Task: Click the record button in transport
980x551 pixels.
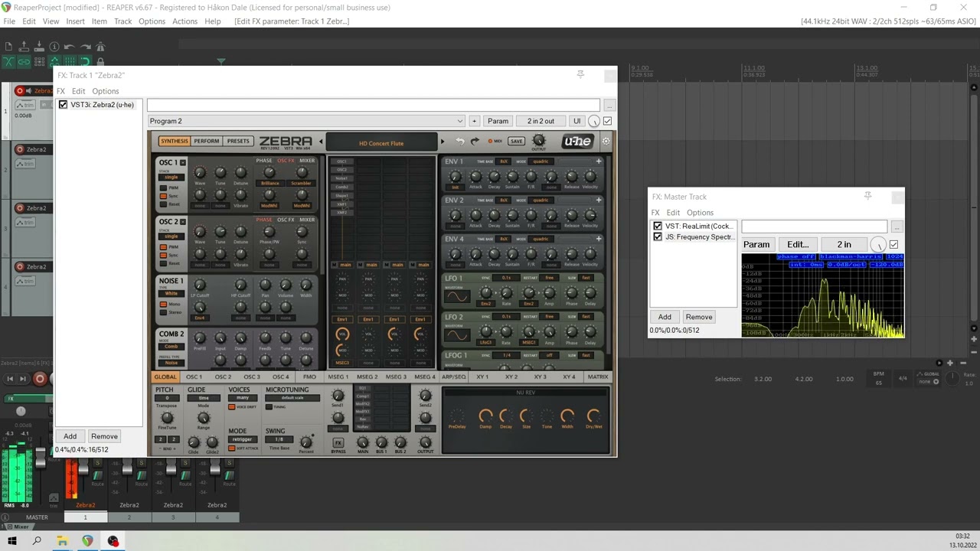Action: coord(40,379)
